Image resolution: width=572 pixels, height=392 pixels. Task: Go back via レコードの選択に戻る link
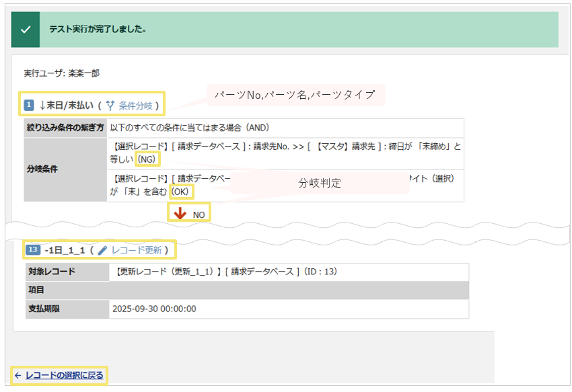point(65,375)
